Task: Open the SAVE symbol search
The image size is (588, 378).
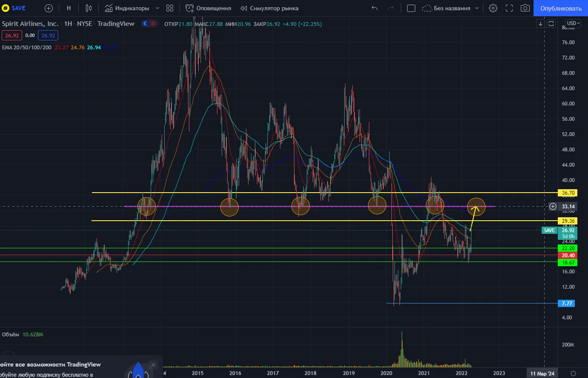Action: tap(14, 8)
